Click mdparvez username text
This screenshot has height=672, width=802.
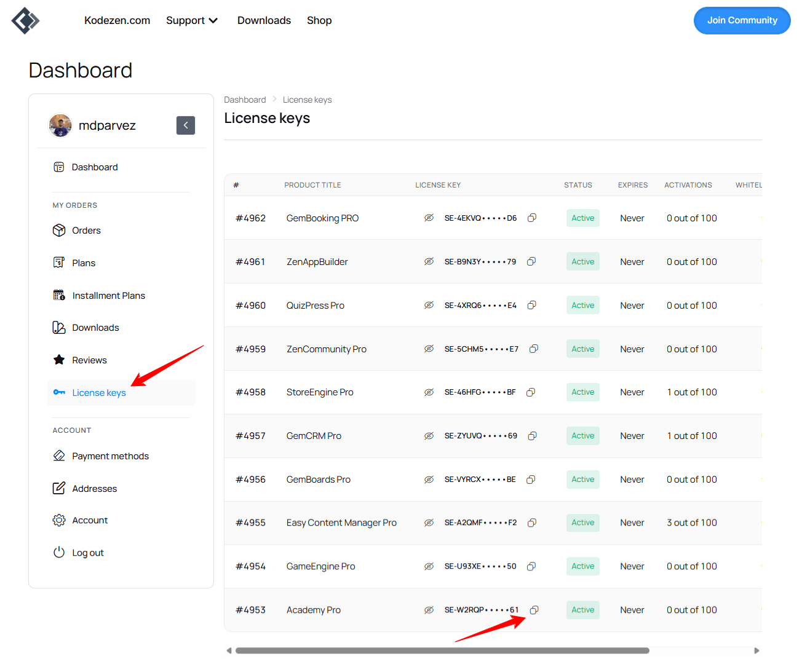(107, 125)
